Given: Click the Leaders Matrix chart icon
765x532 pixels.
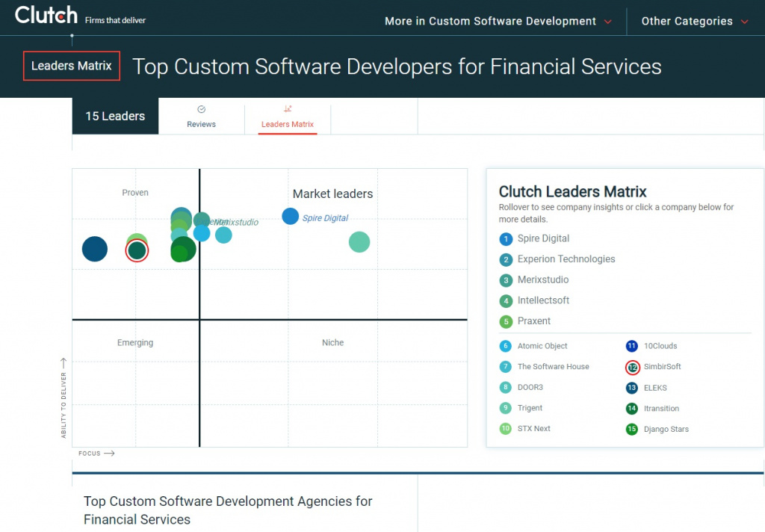Looking at the screenshot, I should click(x=288, y=109).
